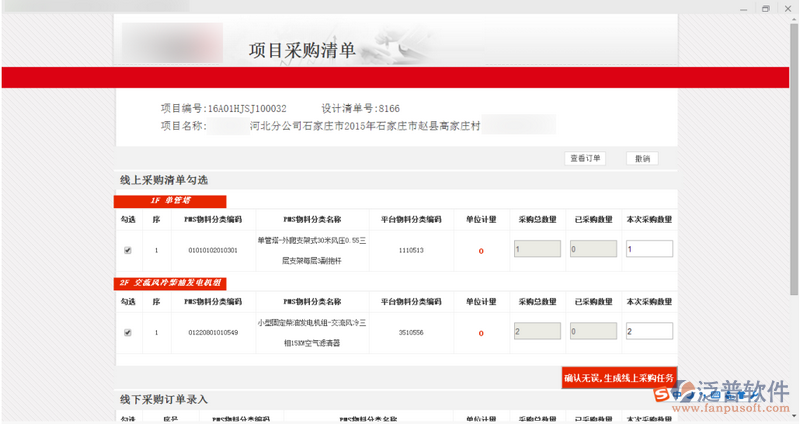Focus 本次采购数量 field in generator row

click(648, 332)
